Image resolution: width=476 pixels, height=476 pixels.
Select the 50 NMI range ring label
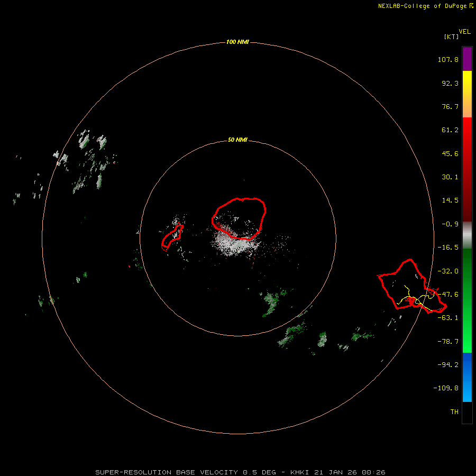(237, 140)
